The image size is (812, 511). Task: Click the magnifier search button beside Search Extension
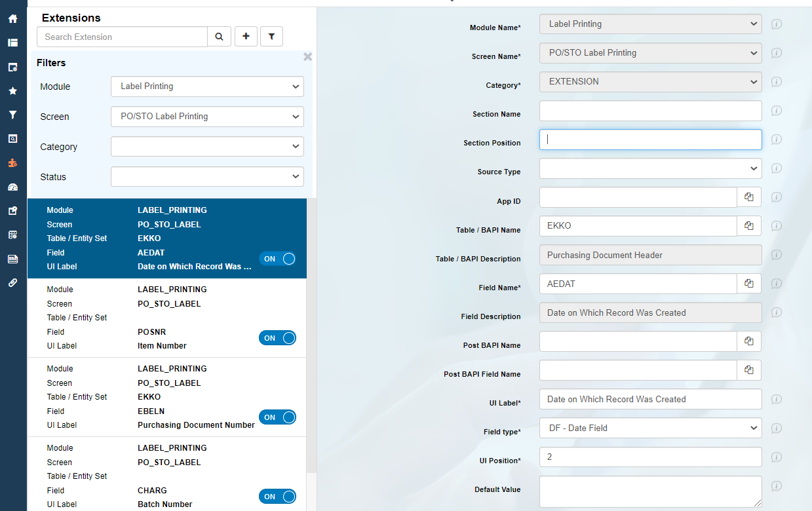click(x=220, y=37)
